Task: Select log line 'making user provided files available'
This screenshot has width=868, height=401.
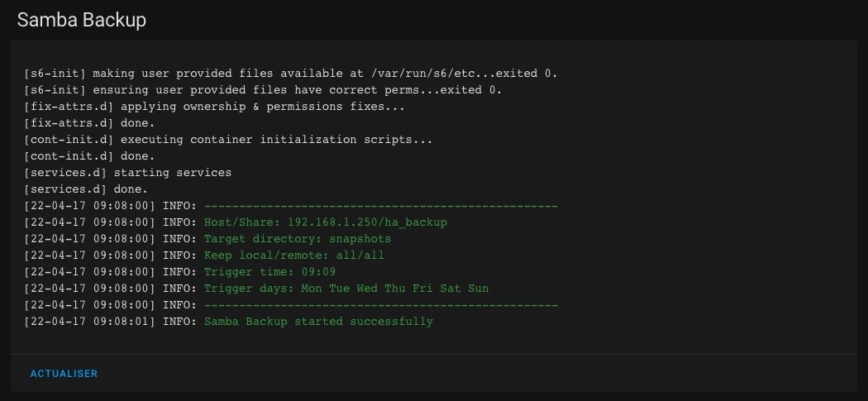Action: (x=291, y=73)
